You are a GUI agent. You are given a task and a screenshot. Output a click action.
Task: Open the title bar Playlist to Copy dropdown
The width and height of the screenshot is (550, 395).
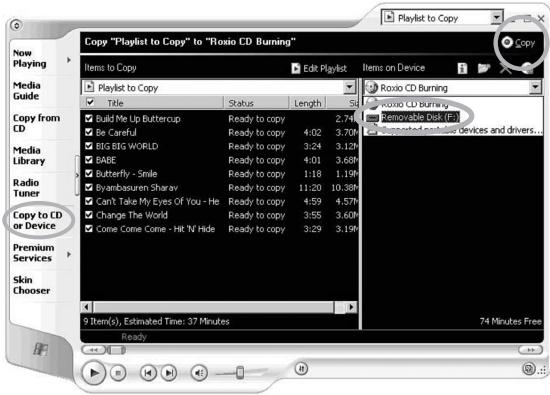point(496,17)
